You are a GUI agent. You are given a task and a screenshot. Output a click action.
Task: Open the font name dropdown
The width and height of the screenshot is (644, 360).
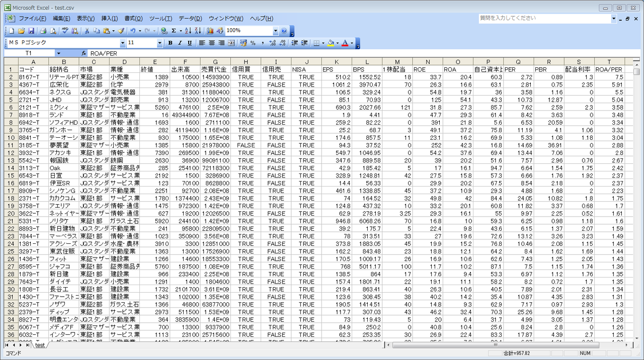pyautogui.click(x=123, y=43)
